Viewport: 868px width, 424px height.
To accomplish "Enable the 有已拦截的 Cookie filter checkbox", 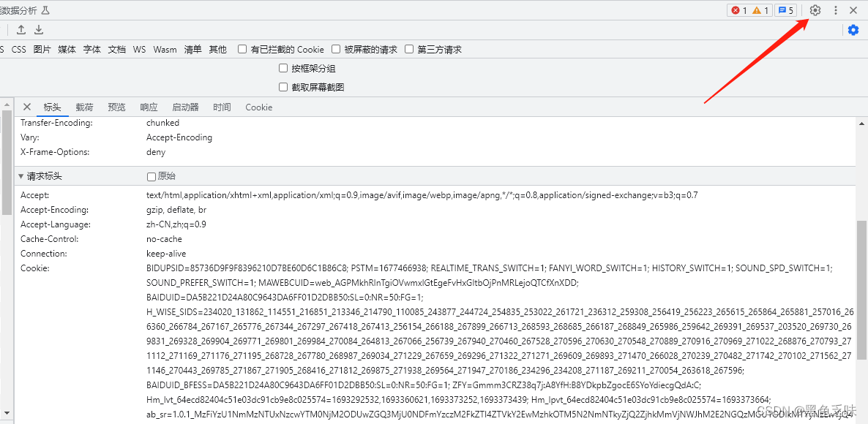I will 242,49.
